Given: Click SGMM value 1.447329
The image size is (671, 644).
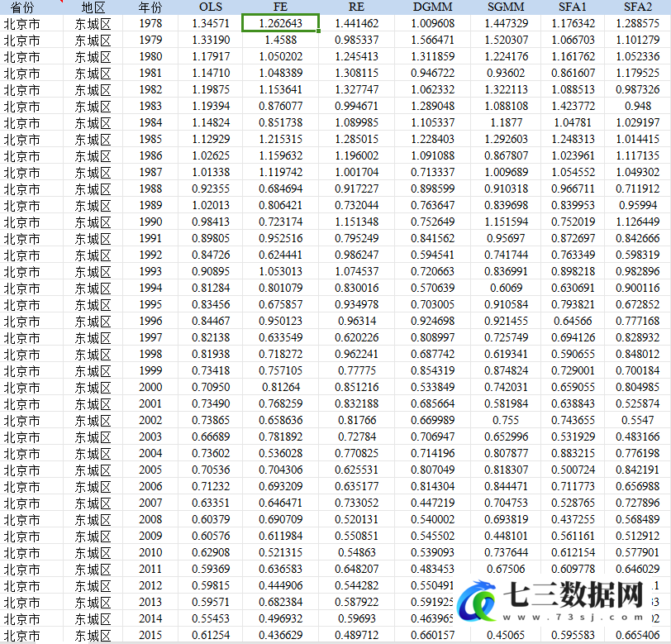Looking at the screenshot, I should click(x=506, y=23).
